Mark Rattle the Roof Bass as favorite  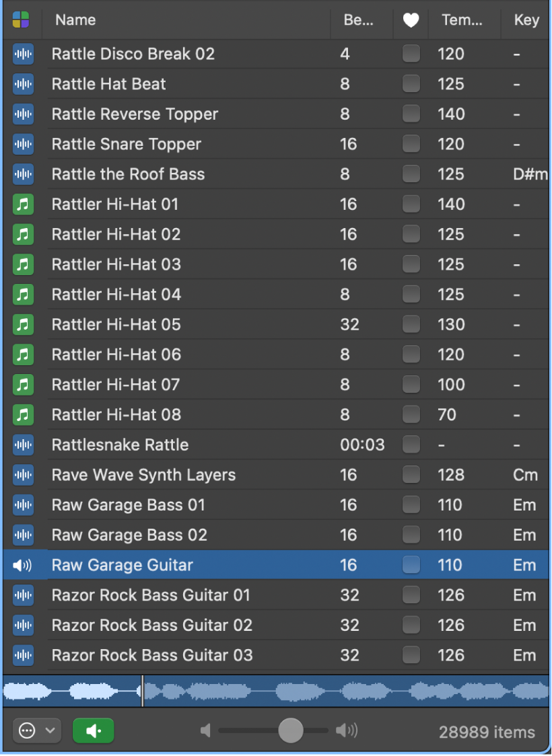[411, 174]
